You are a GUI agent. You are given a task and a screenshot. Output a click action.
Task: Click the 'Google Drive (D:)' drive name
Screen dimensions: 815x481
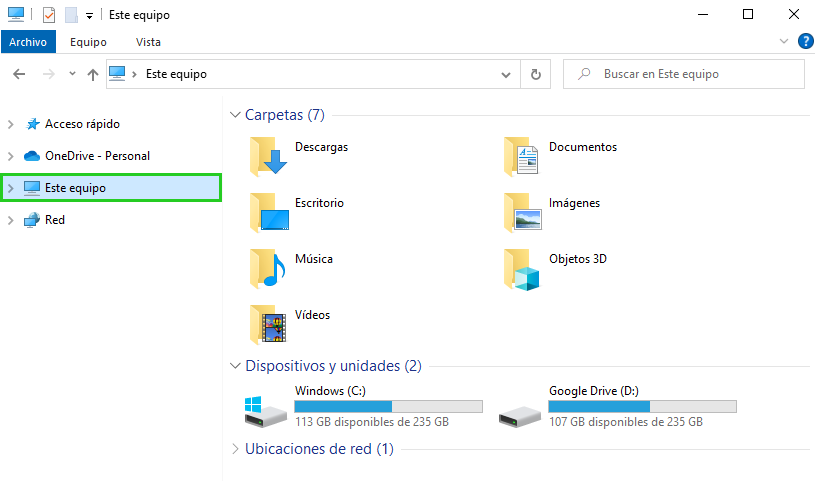tap(594, 391)
